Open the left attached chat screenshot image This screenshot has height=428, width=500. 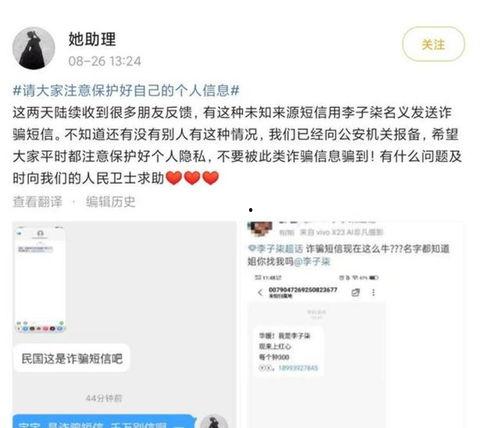pos(124,324)
